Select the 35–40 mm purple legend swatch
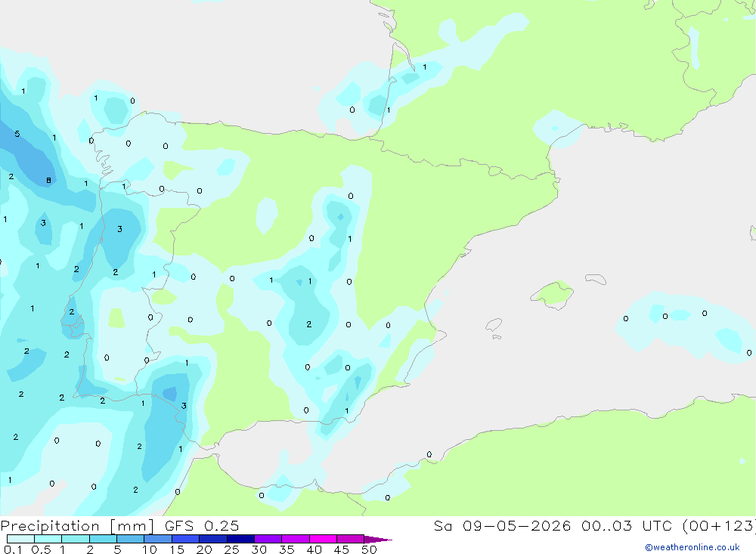756x554 pixels. tap(295, 539)
